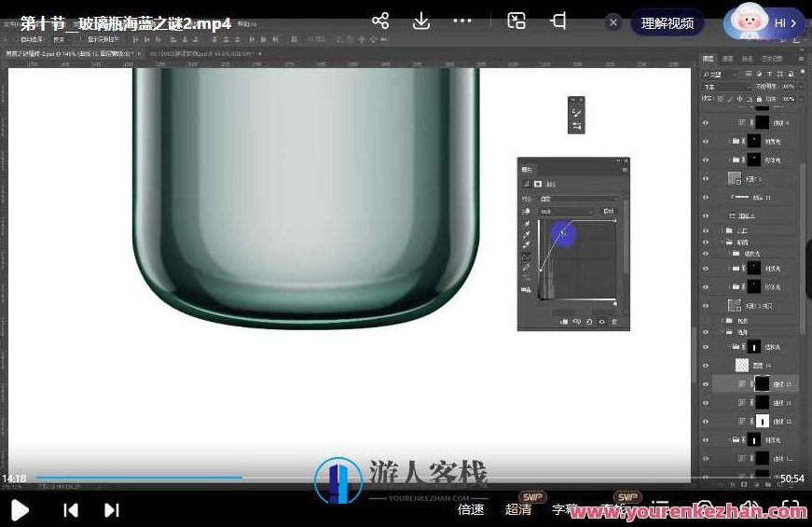Filter layers by type T icon
Image resolution: width=812 pixels, height=527 pixels.
coord(770,74)
